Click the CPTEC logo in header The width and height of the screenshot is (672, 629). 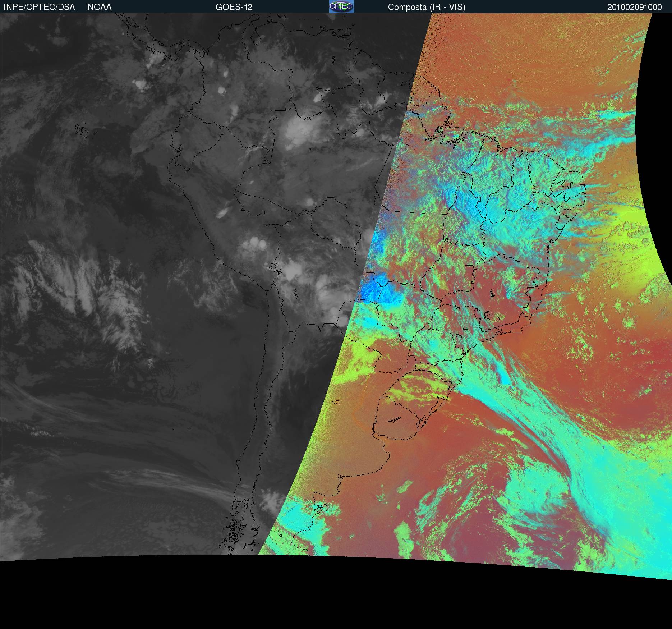tap(341, 6)
